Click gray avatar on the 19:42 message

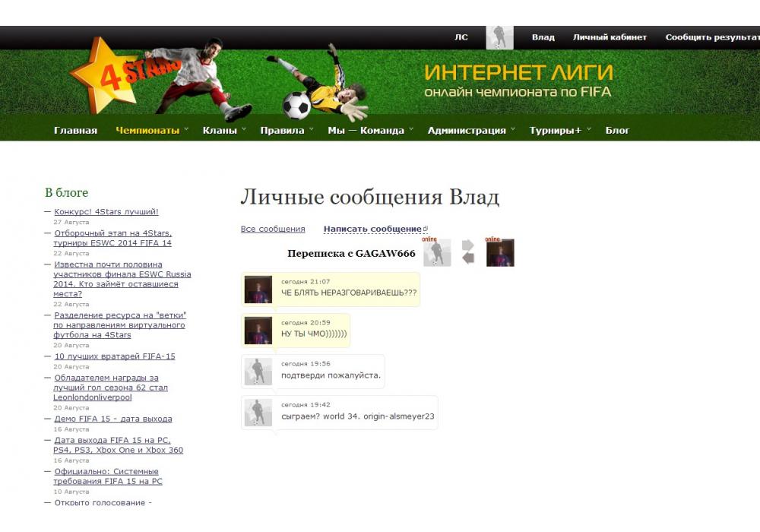click(x=258, y=413)
